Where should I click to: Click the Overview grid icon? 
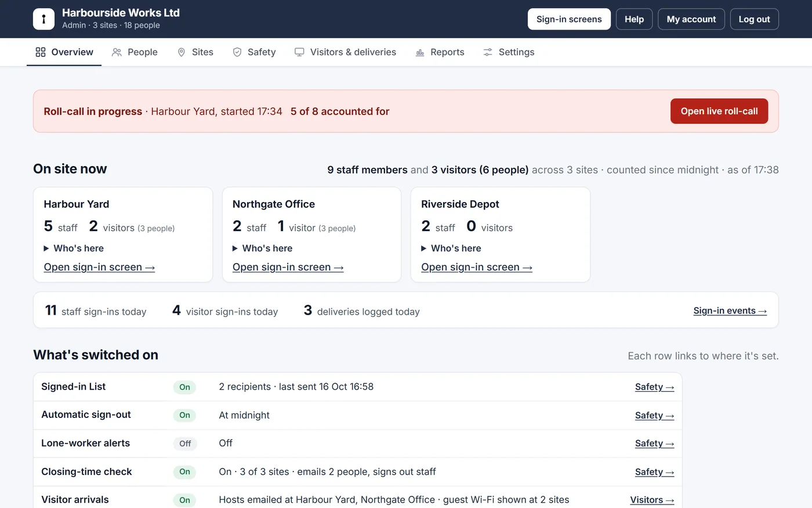pos(41,52)
